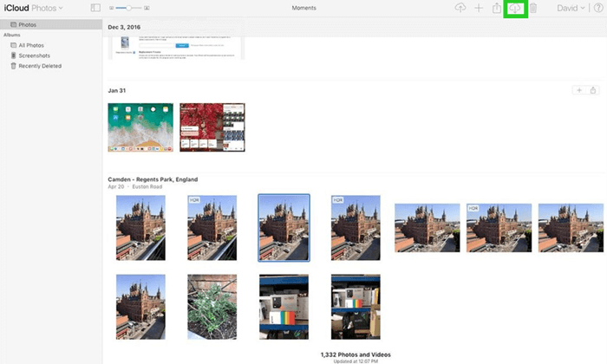Image resolution: width=607 pixels, height=364 pixels.
Task: Select Photos in the sidebar
Action: point(29,25)
